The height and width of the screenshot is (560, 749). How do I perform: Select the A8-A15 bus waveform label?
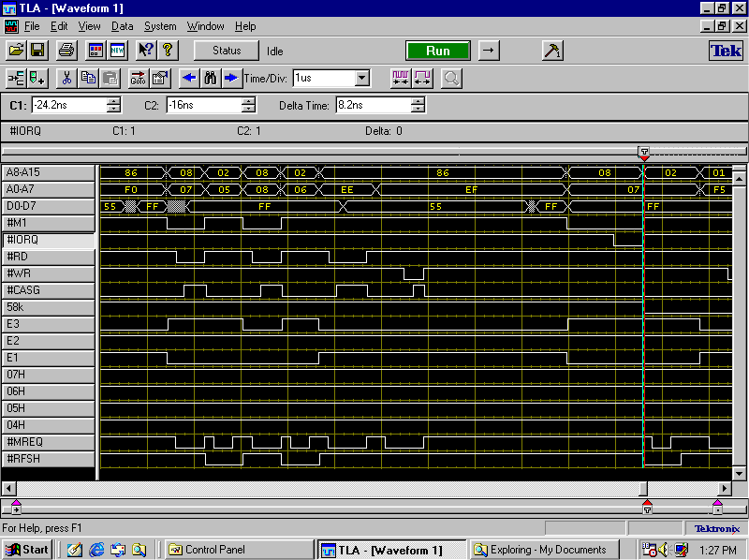[49, 172]
